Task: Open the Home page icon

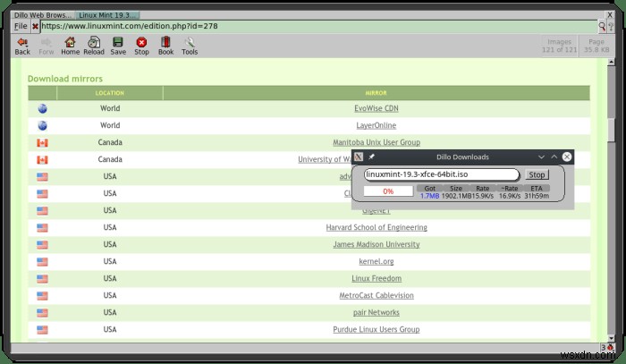Action: coord(71,47)
